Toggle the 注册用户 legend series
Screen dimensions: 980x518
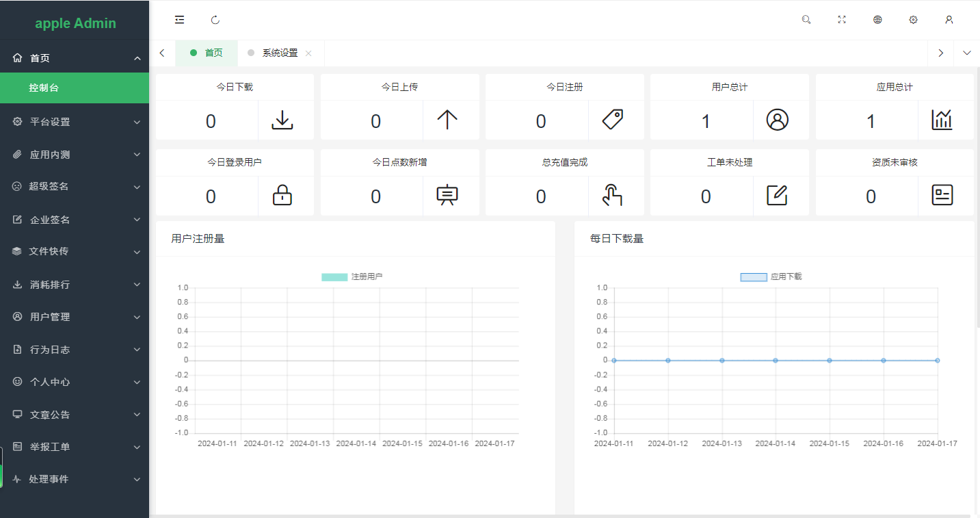[x=352, y=276]
